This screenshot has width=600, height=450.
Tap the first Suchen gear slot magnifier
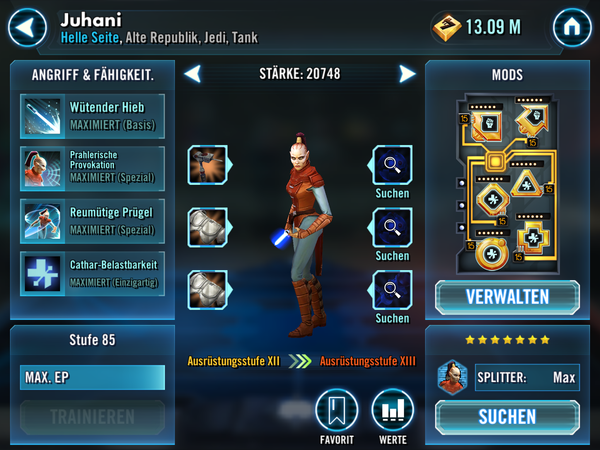[391, 165]
